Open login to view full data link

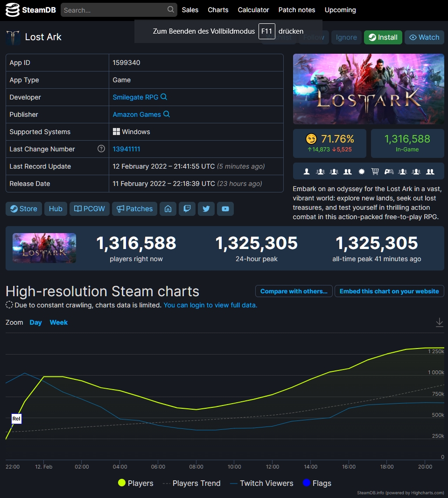210,305
